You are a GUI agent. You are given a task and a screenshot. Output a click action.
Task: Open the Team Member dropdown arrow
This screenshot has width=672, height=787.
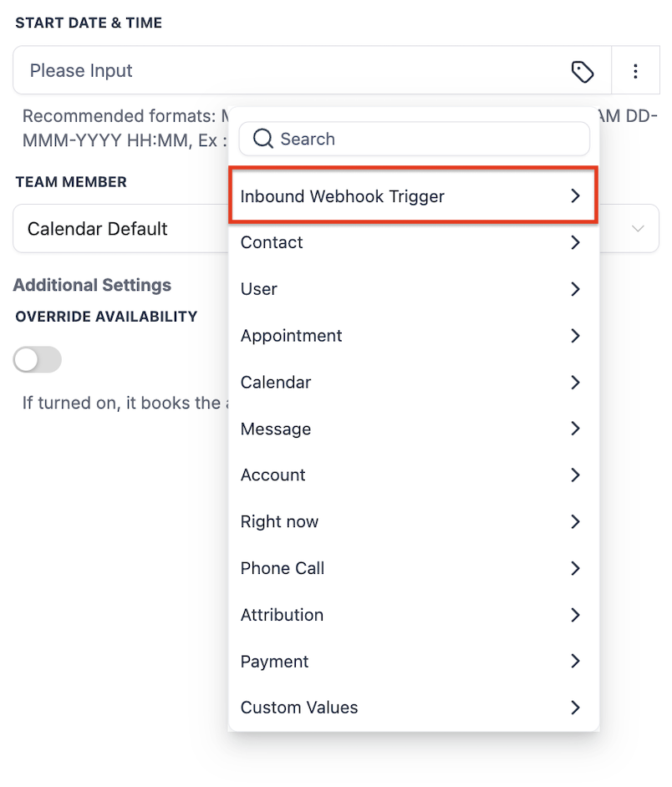(x=638, y=229)
